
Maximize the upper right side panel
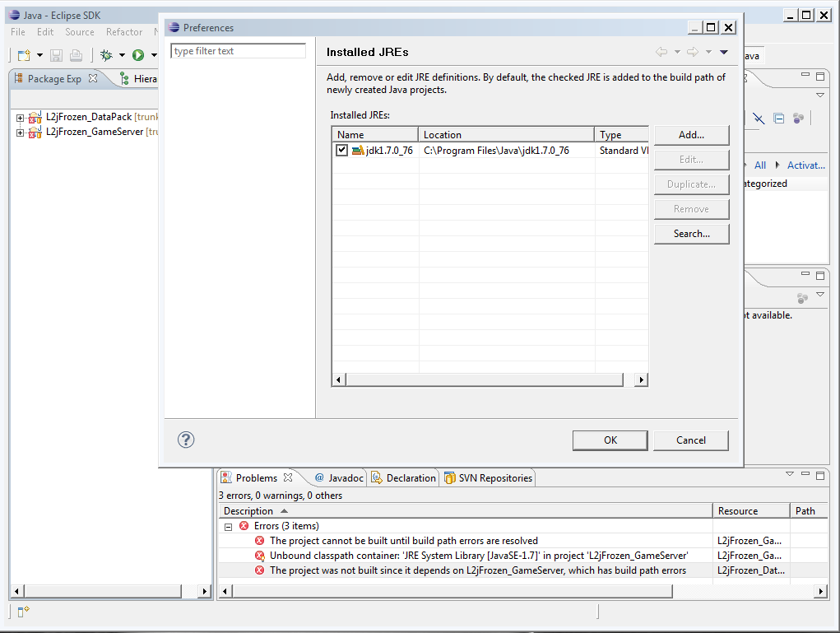click(820, 76)
